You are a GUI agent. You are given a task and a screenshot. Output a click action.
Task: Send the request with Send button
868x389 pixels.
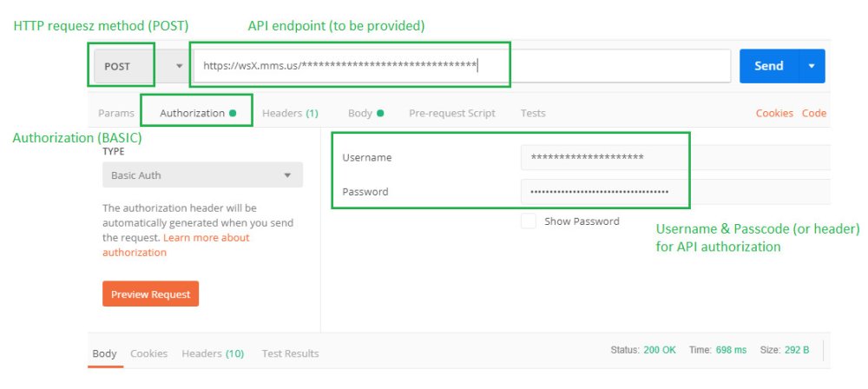click(x=769, y=66)
